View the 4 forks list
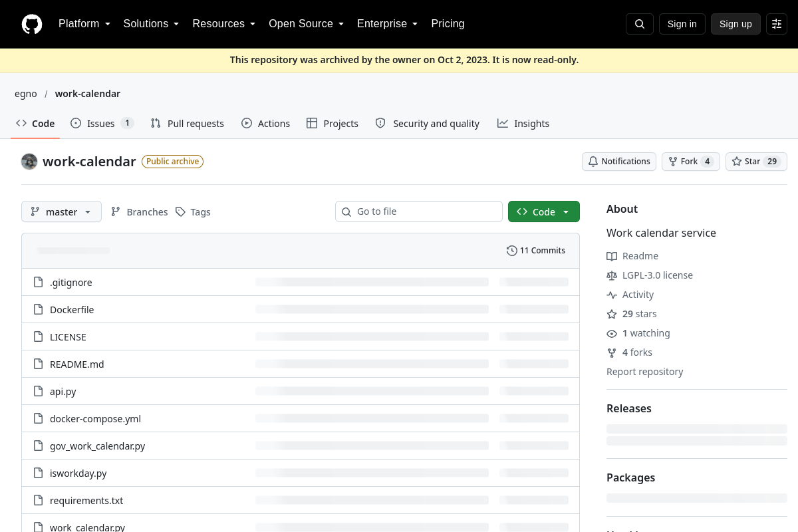 pos(630,352)
